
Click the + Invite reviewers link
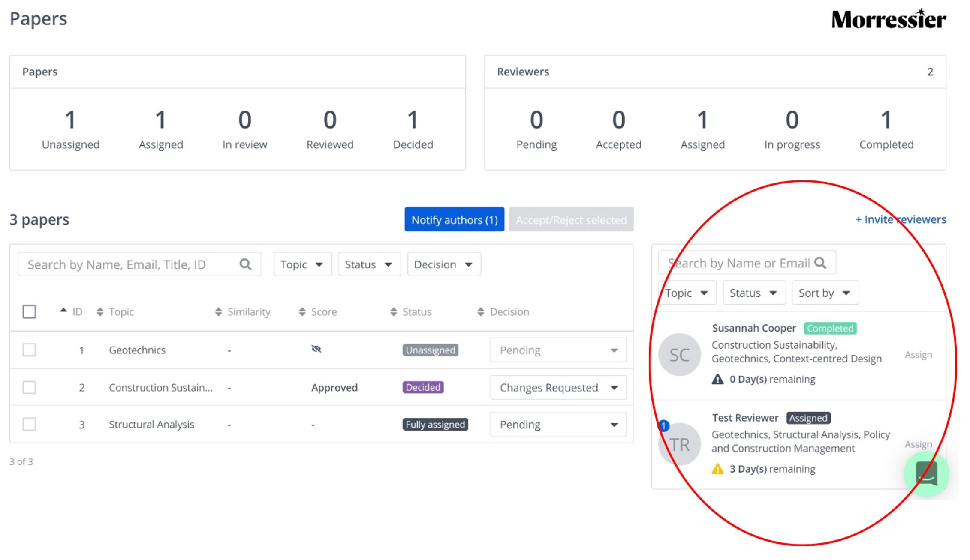[x=901, y=219]
